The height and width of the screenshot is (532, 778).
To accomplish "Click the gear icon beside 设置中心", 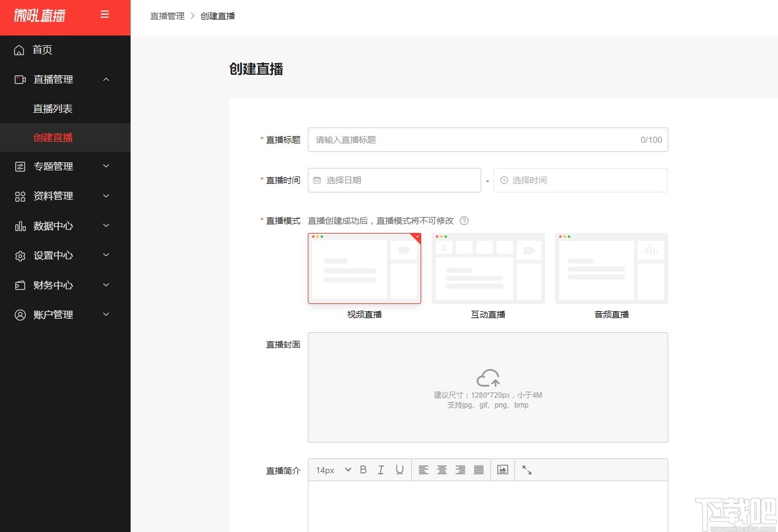I will (x=20, y=256).
